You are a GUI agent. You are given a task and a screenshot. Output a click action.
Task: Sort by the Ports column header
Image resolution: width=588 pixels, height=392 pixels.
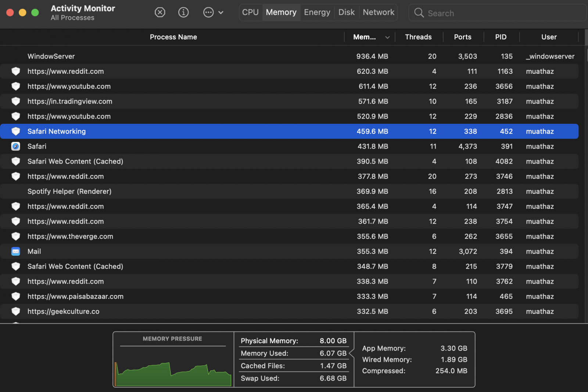463,37
